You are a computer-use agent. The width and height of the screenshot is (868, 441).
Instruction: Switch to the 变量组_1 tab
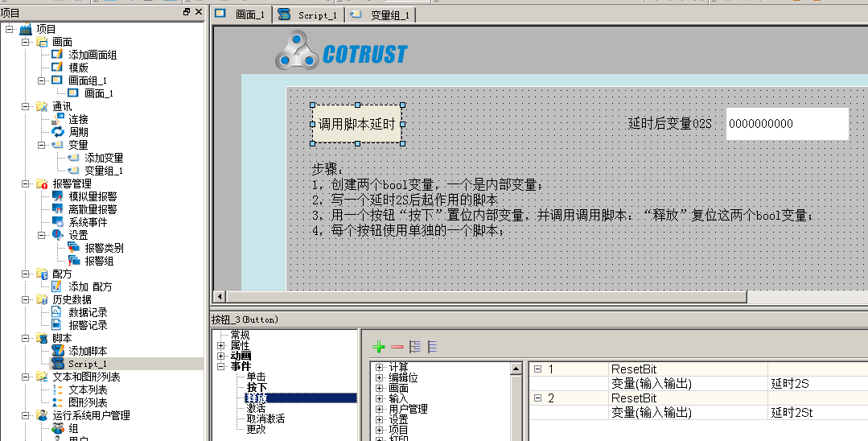(381, 15)
